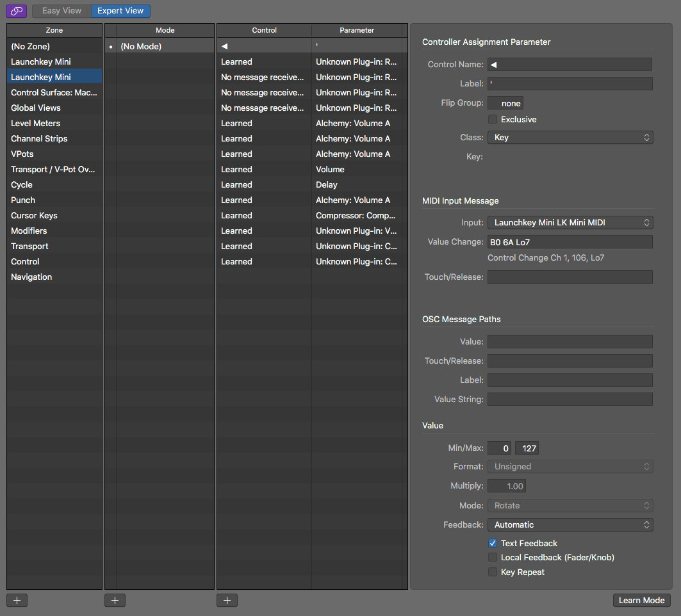Add a new zone with plus button
The image size is (681, 616).
click(17, 600)
